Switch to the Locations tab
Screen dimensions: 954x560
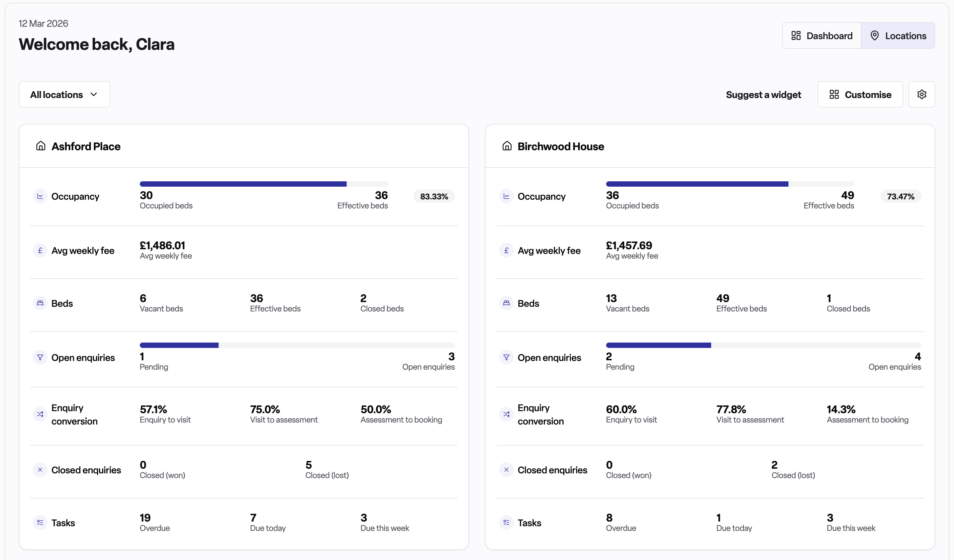coord(898,35)
